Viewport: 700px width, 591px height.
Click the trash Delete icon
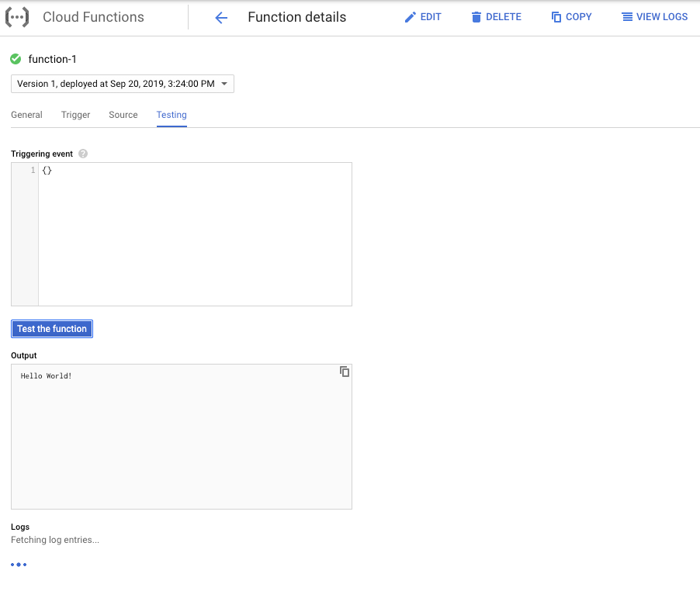(x=476, y=17)
